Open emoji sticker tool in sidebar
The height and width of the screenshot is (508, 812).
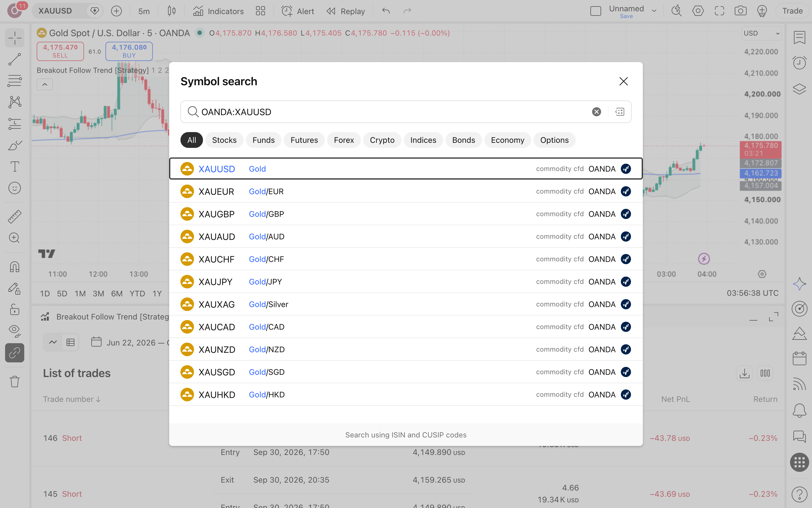tap(14, 188)
